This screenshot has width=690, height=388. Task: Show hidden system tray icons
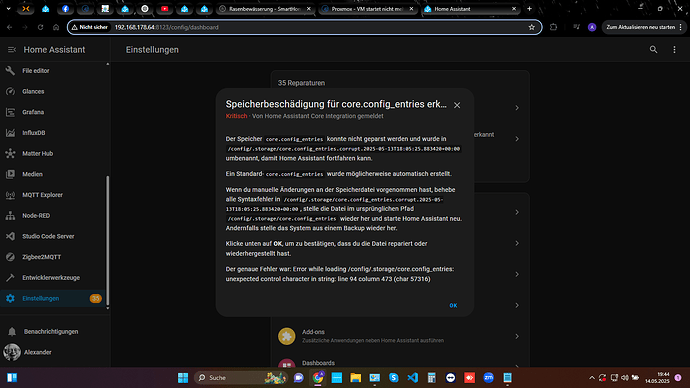click(x=592, y=378)
